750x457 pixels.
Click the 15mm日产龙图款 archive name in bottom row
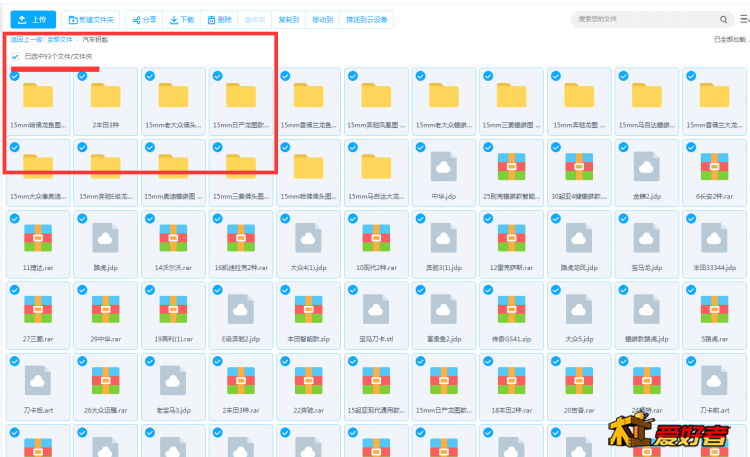click(443, 410)
